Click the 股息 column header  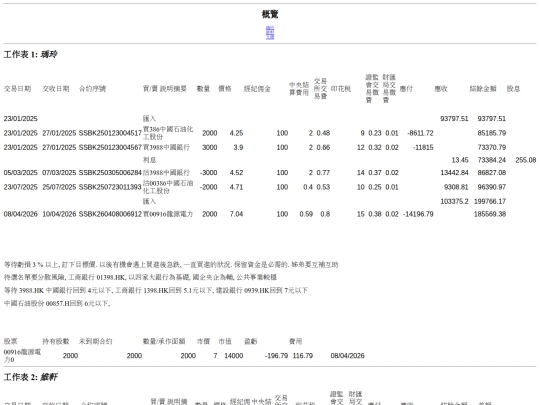pyautogui.click(x=513, y=89)
